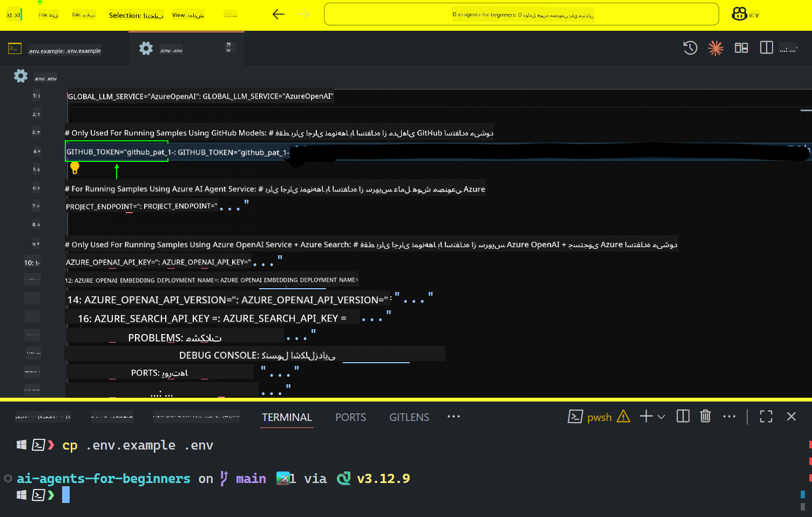The image size is (812, 517).
Task: Click line number 4 in the gutter
Action: (x=36, y=152)
